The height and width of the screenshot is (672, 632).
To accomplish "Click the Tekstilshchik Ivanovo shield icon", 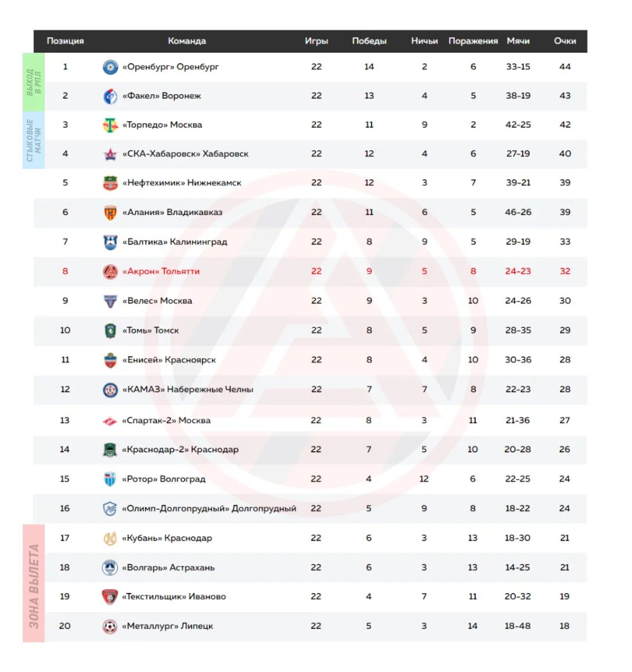I will tap(110, 597).
